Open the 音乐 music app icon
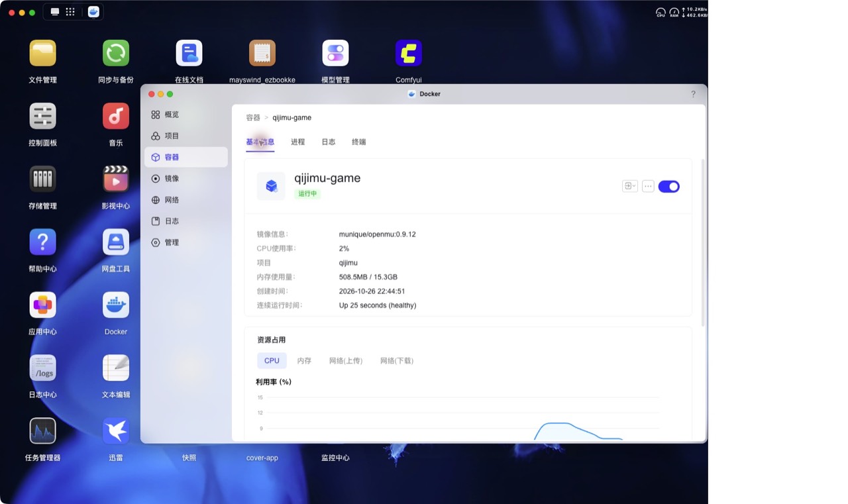 coord(116,116)
